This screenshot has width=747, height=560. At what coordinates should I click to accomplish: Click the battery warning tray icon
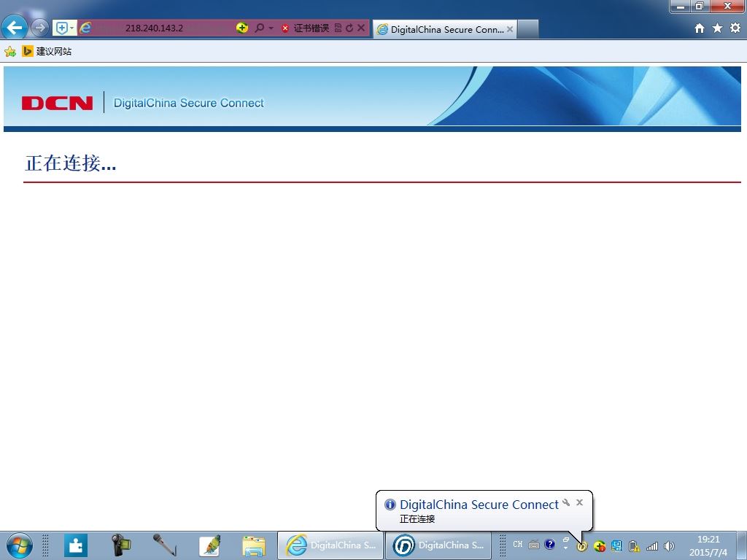click(634, 546)
